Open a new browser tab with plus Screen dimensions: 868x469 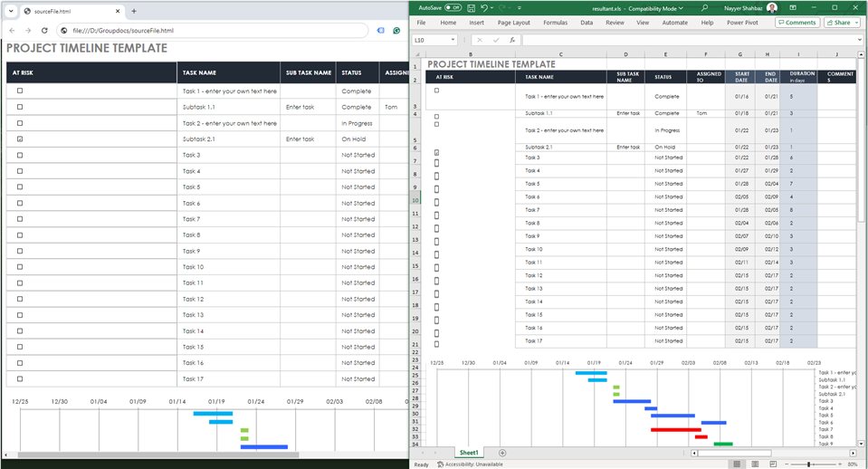pyautogui.click(x=134, y=11)
